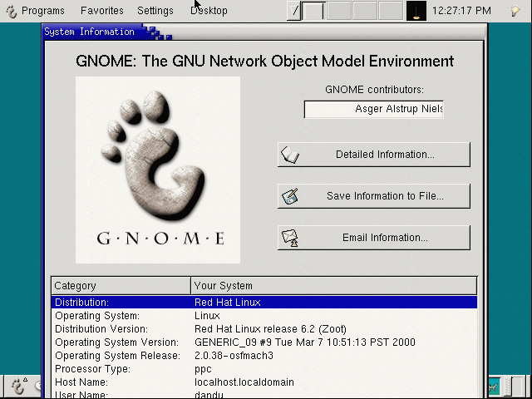Viewport: 532px width, 399px height.
Task: Click the task list arrow button in the panel
Action: pos(293,11)
